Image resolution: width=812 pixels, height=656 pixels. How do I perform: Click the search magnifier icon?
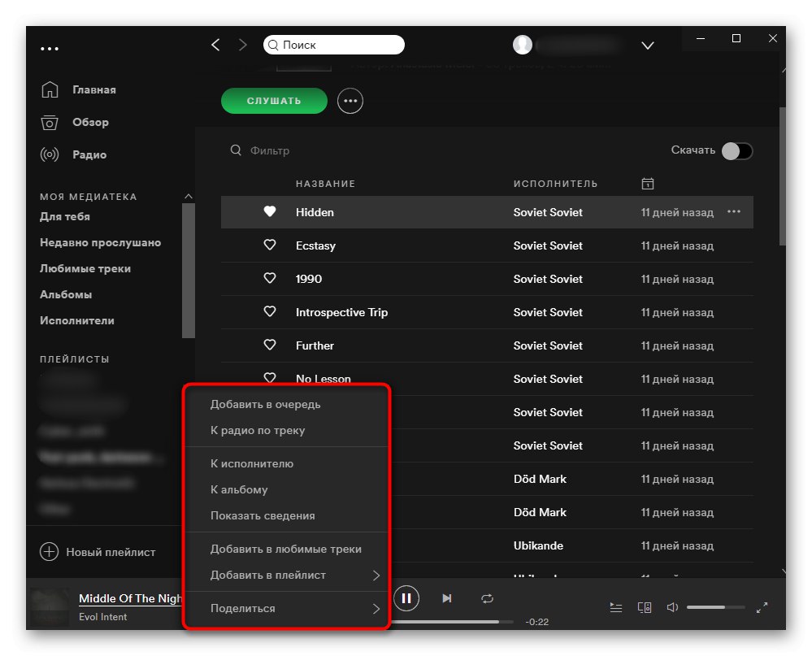[273, 45]
